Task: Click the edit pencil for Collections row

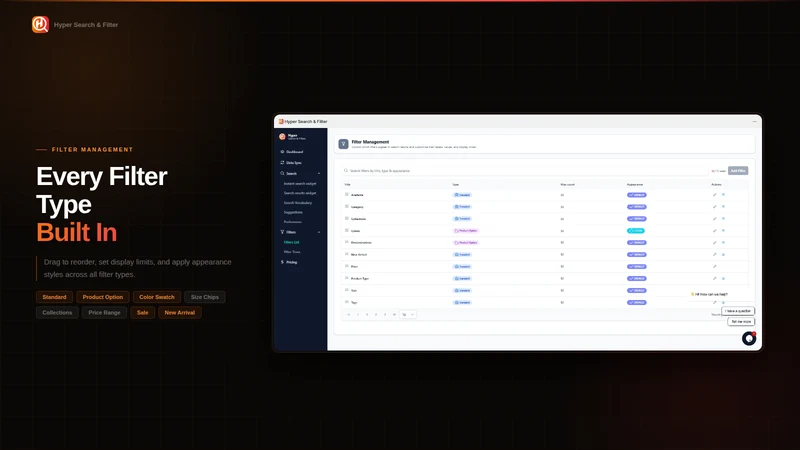Action: (714, 219)
